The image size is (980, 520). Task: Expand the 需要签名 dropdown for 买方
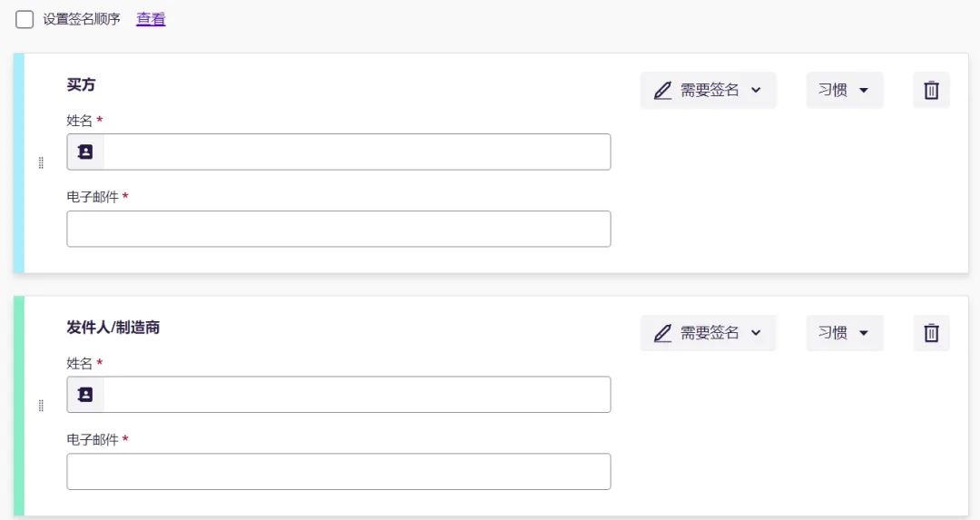tap(756, 90)
